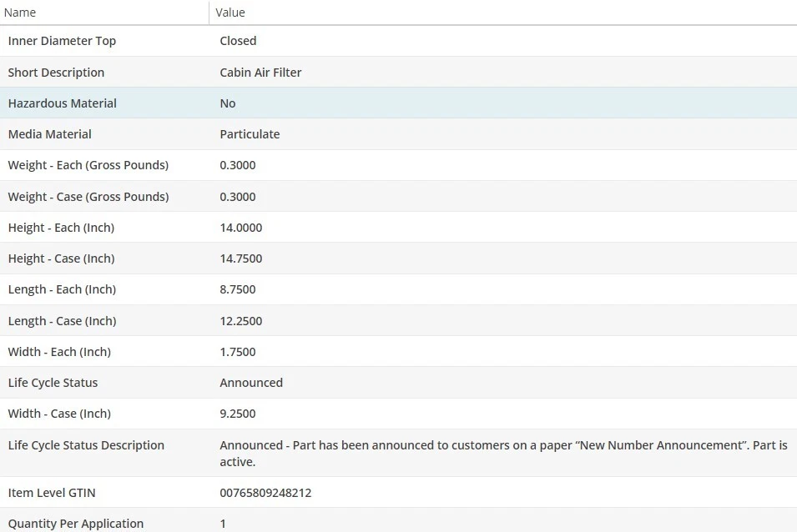Select Quantity Per Application label
Screen dimensions: 797x532
(x=76, y=524)
